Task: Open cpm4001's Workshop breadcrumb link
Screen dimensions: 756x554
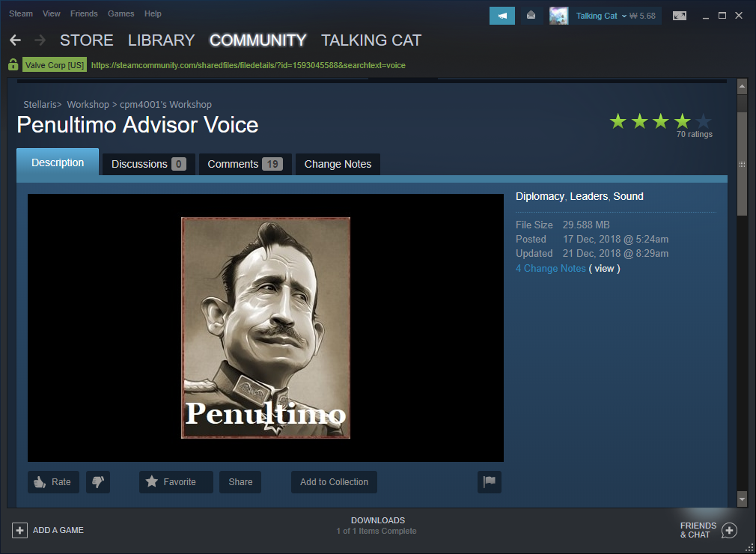Action: [165, 104]
